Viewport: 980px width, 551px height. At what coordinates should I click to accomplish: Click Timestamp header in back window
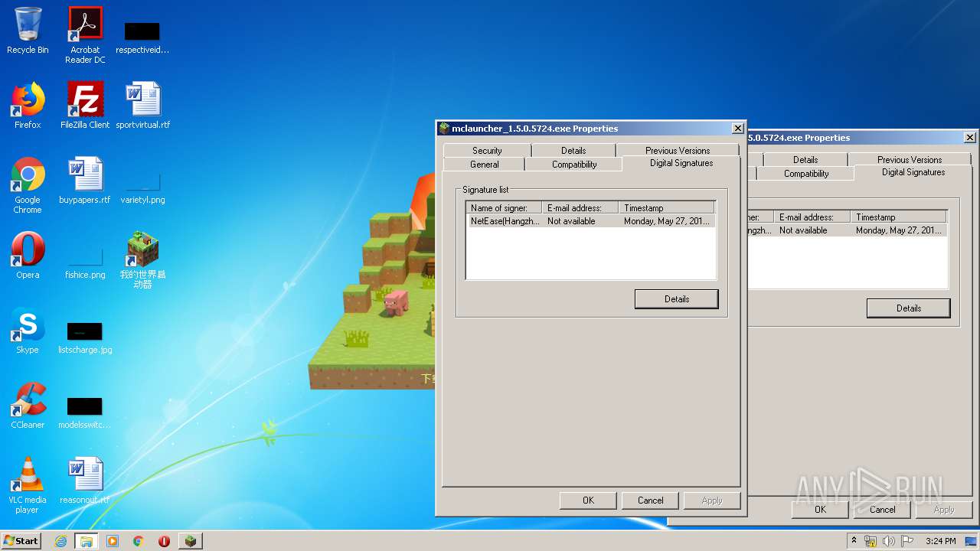[x=899, y=217]
